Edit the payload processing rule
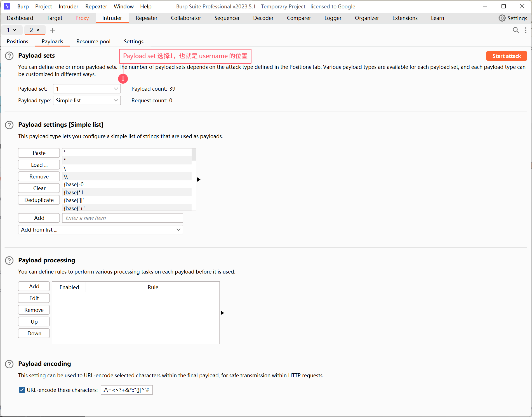The height and width of the screenshot is (417, 532). (34, 298)
